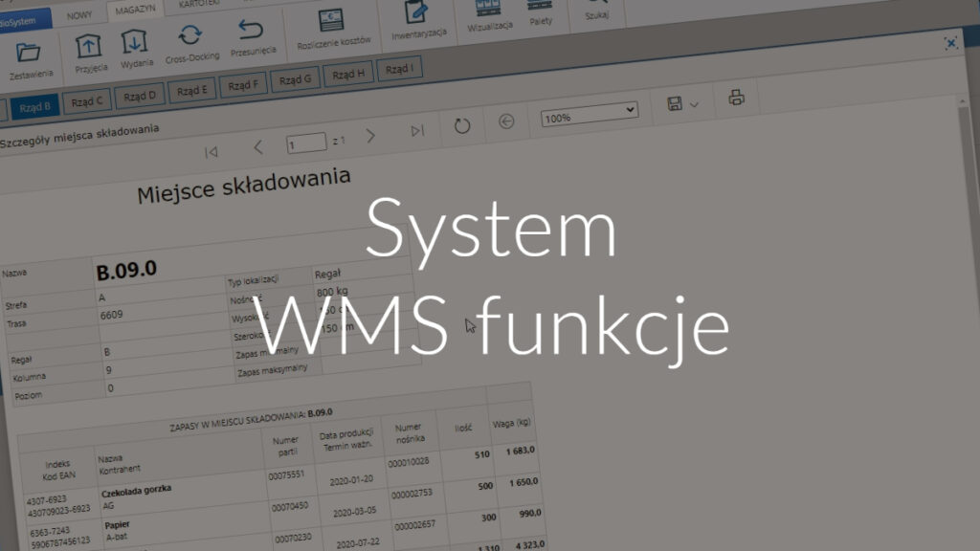Close the report panel with the X
Screen dimensions: 980x551
[950, 43]
